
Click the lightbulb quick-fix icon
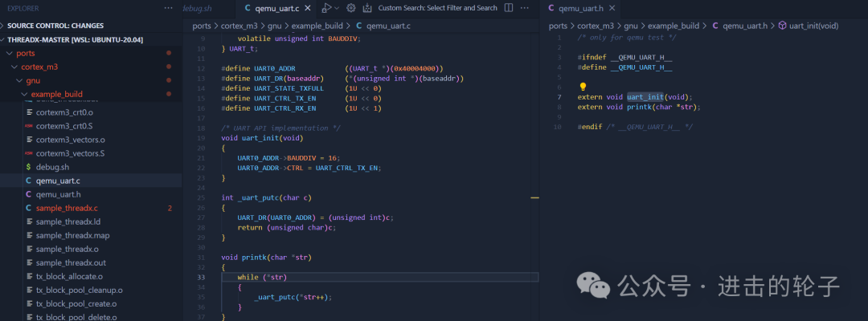coord(582,87)
